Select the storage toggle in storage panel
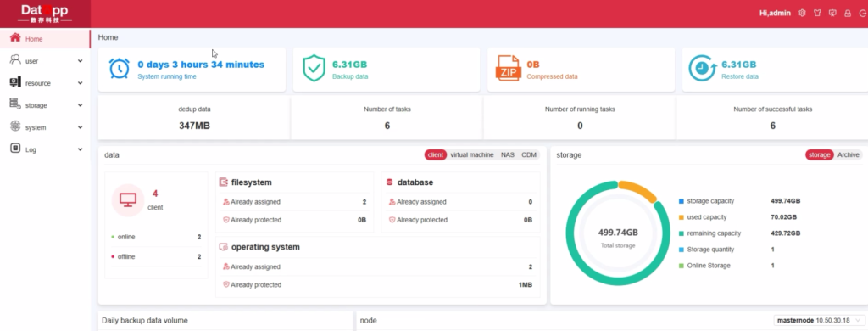 point(820,154)
